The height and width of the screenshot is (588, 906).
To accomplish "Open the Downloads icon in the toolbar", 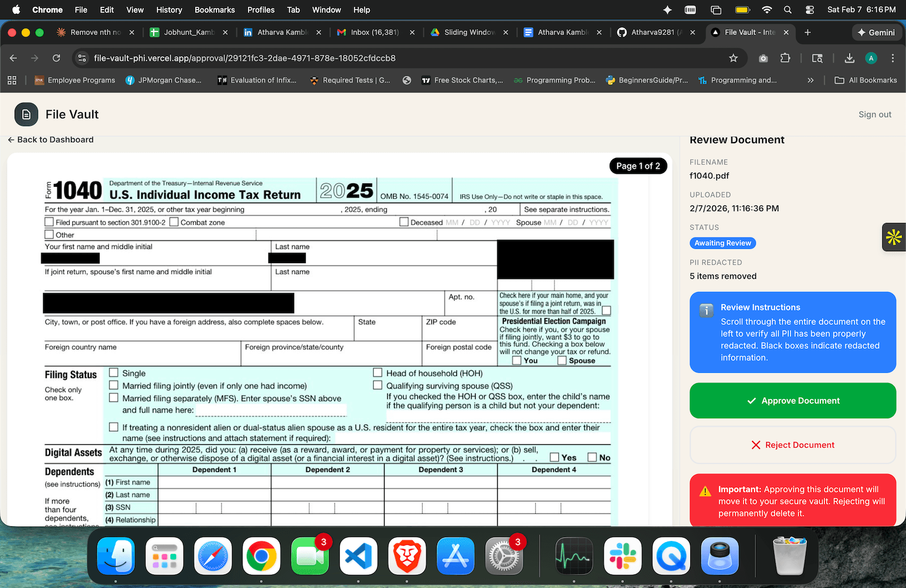I will (x=849, y=58).
